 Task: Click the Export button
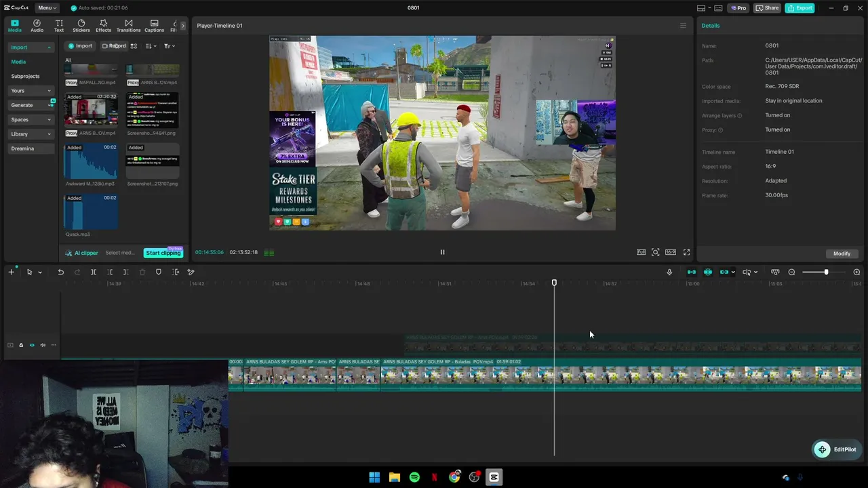tap(800, 8)
